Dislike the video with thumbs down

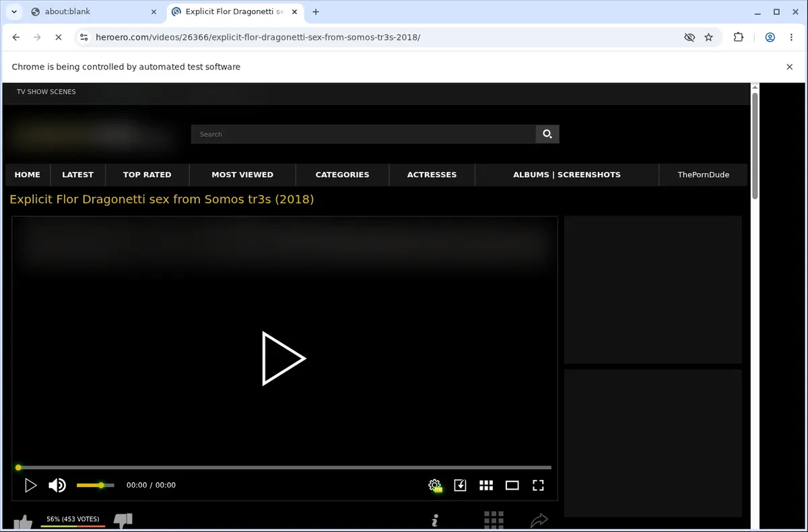(x=123, y=521)
